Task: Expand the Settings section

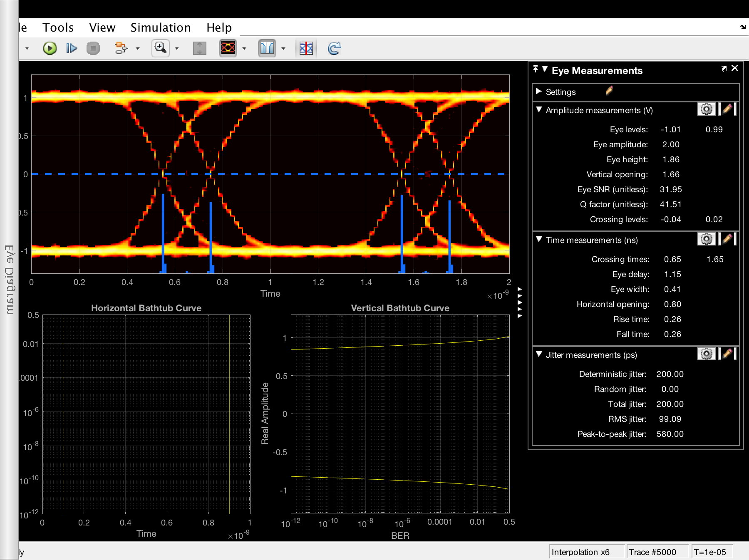Action: point(539,92)
